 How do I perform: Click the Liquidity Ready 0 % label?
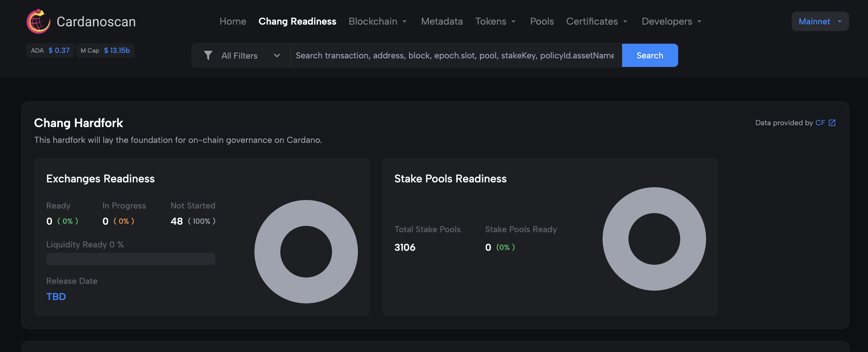85,244
